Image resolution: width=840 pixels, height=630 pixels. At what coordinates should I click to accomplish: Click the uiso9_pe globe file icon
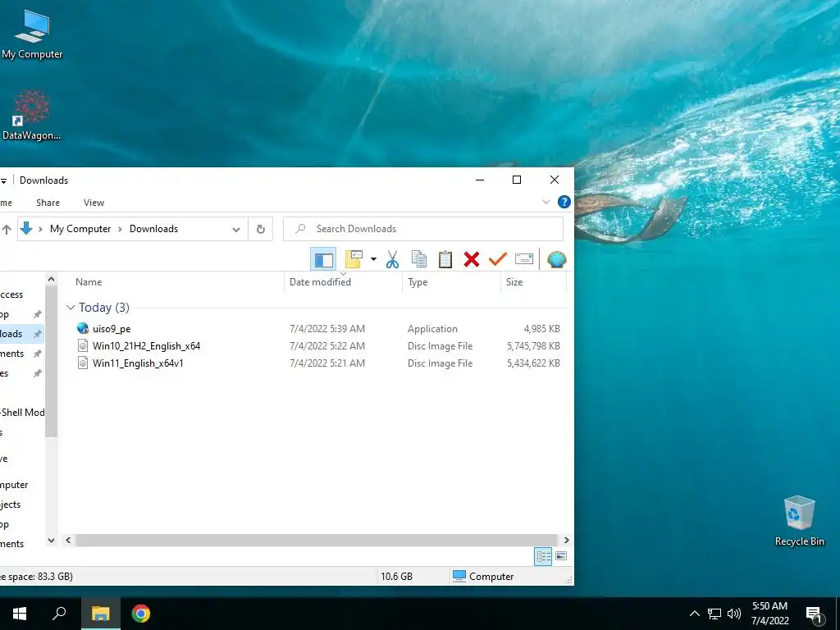pos(83,328)
